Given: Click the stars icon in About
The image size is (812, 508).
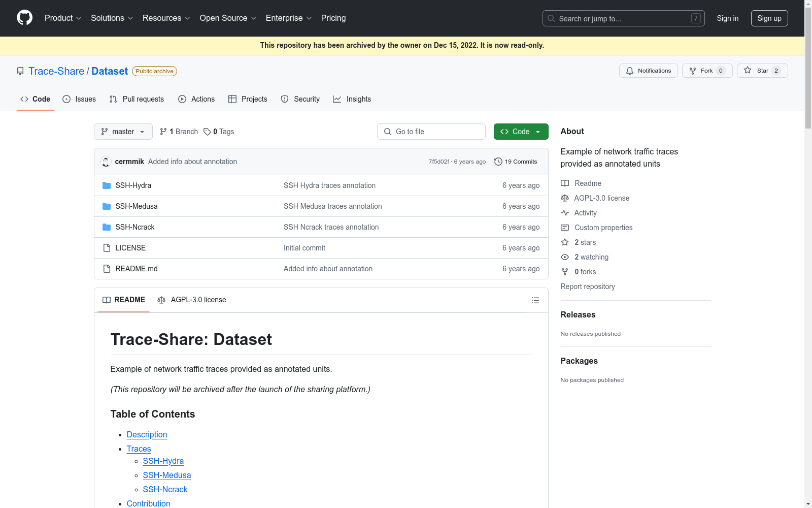Looking at the screenshot, I should click(565, 242).
